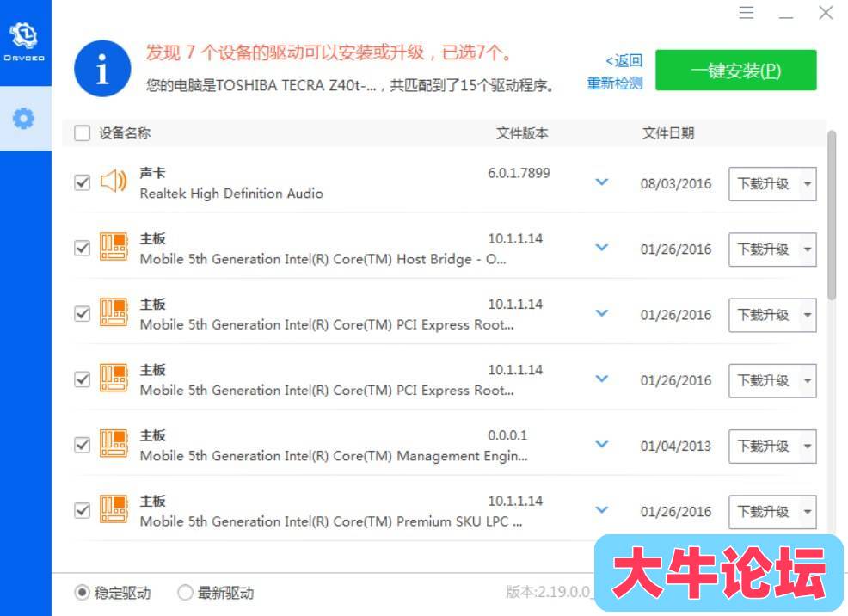848x616 pixels.
Task: Click the 文件版本 column header
Action: (522, 133)
